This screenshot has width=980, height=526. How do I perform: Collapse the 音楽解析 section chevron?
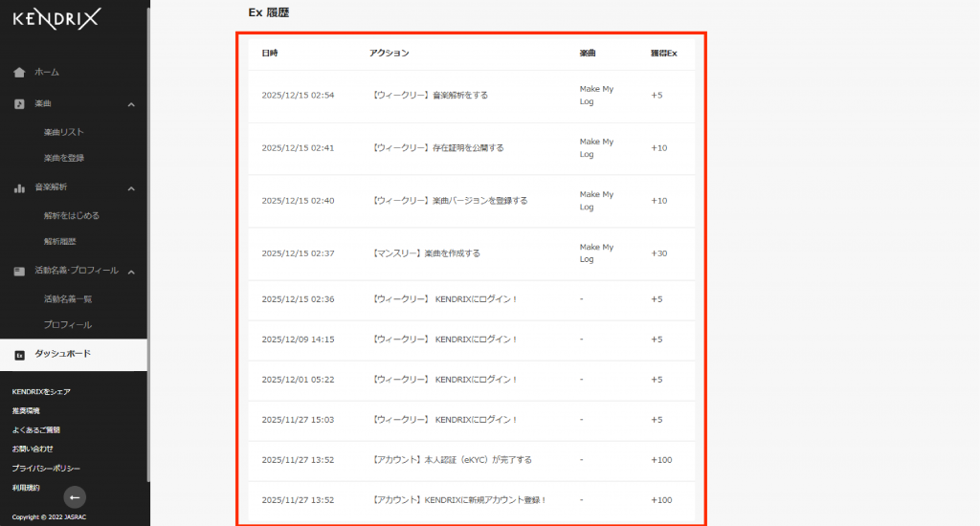(131, 188)
